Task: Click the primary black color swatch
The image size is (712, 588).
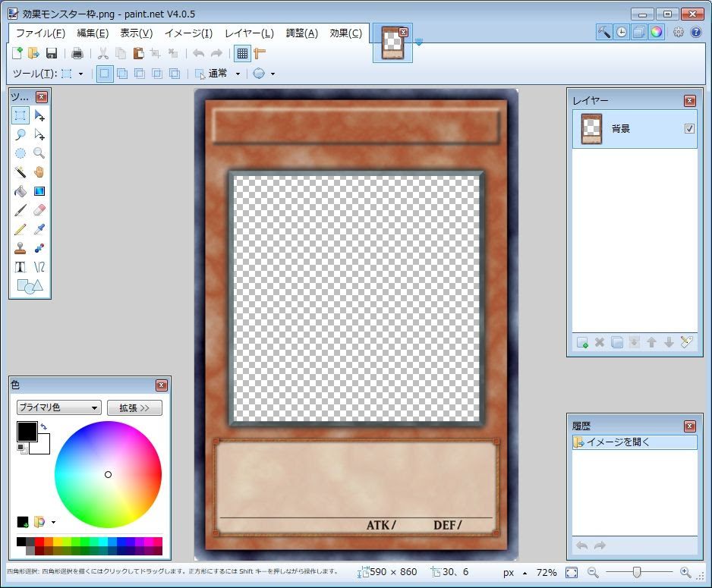Action: pos(27,432)
